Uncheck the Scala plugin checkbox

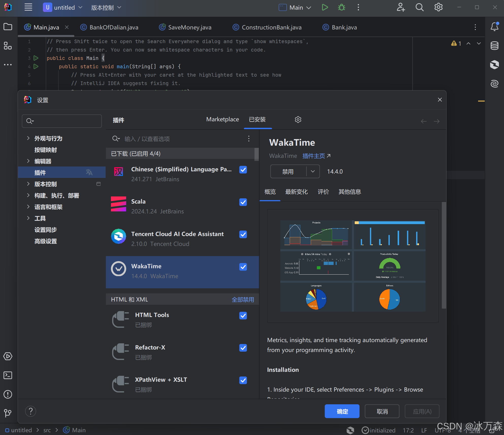click(243, 202)
